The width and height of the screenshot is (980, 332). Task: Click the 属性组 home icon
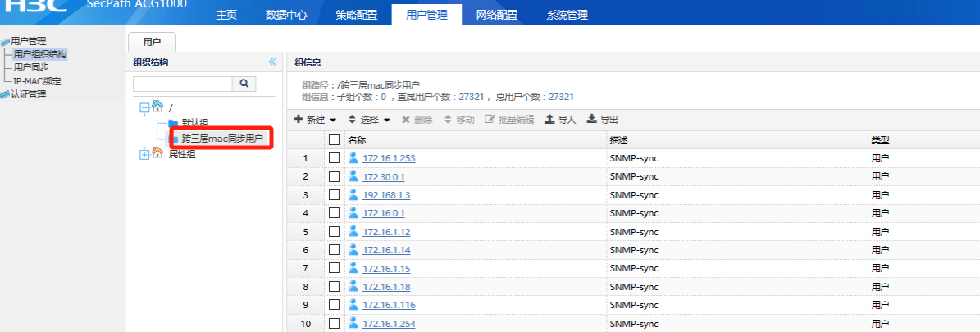(157, 153)
